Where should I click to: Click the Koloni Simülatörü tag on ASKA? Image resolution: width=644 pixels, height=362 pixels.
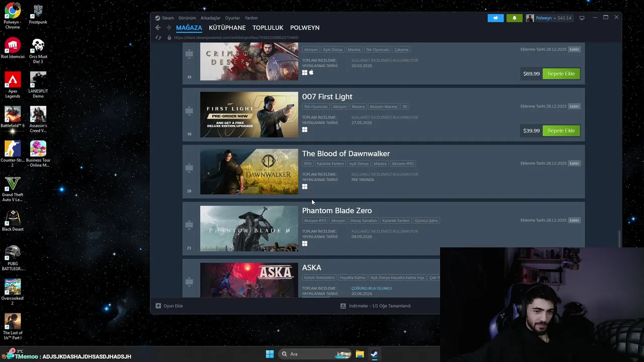pos(319,278)
